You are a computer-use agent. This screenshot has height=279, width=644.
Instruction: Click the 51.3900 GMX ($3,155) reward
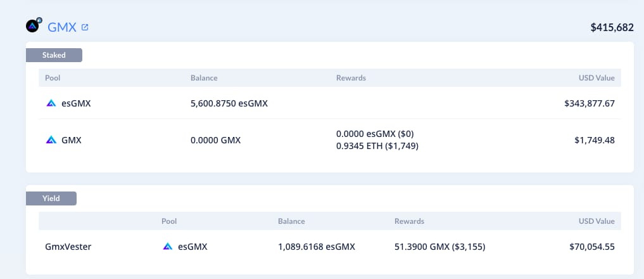pyautogui.click(x=440, y=247)
